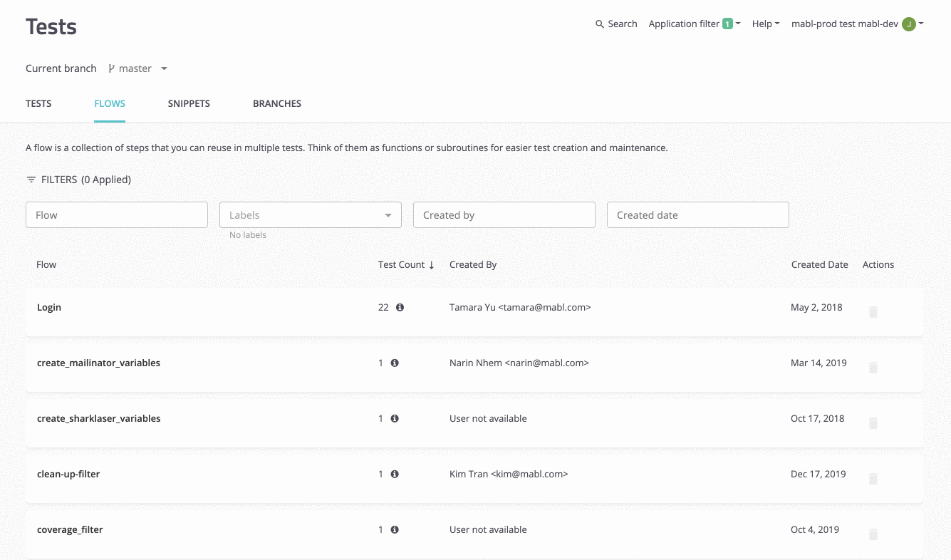This screenshot has height=560, width=951.
Task: Click trash icon for create_sharklaser_variables
Action: pyautogui.click(x=873, y=423)
